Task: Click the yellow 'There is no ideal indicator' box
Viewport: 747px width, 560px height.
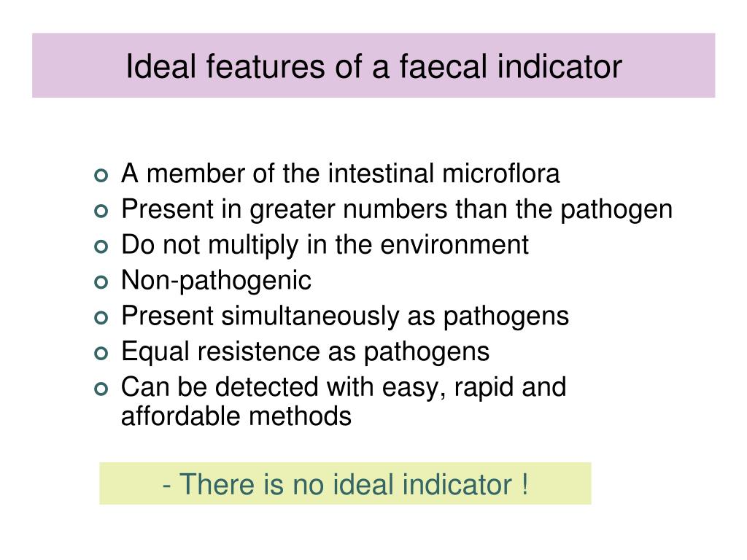Action: [x=345, y=483]
